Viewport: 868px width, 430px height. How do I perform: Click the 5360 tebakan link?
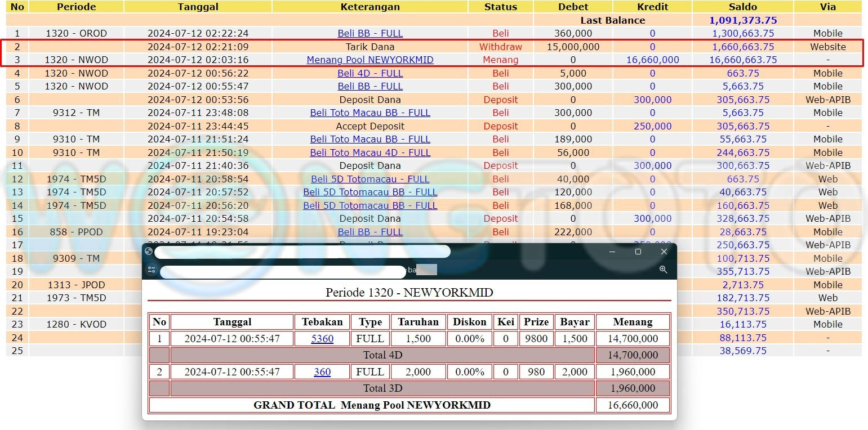(x=322, y=339)
